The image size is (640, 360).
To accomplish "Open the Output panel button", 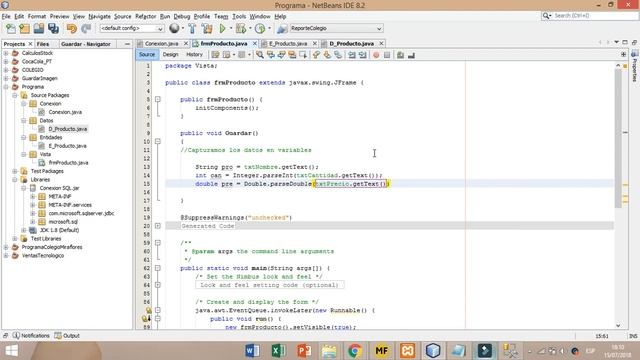I will 67,336.
